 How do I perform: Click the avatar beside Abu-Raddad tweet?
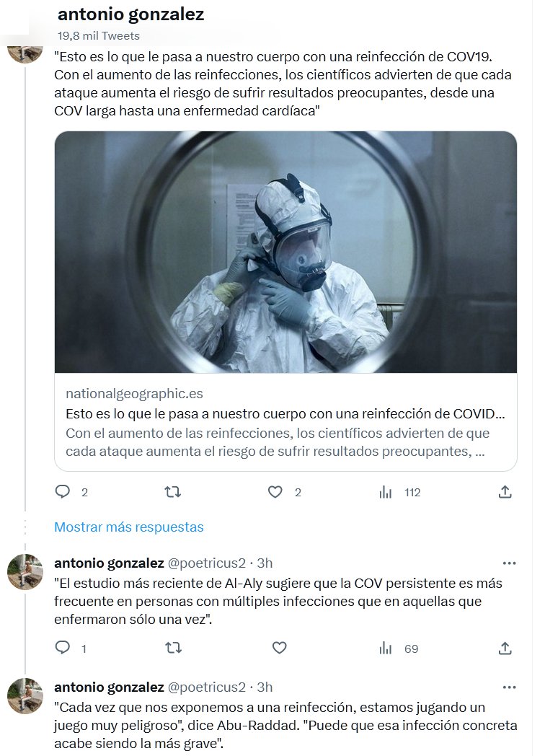[25, 695]
